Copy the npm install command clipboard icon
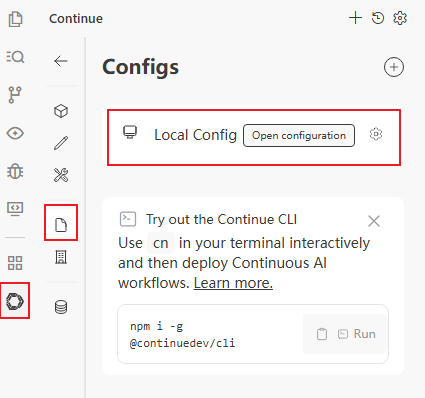 322,334
